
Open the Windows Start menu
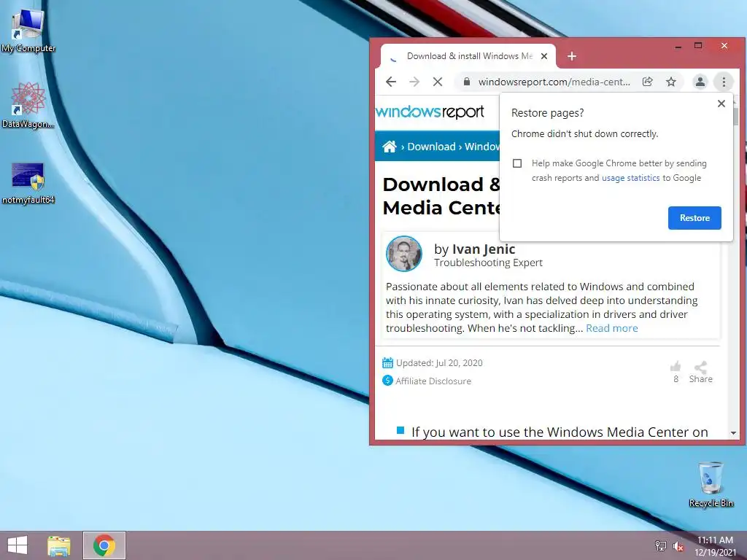pyautogui.click(x=18, y=545)
